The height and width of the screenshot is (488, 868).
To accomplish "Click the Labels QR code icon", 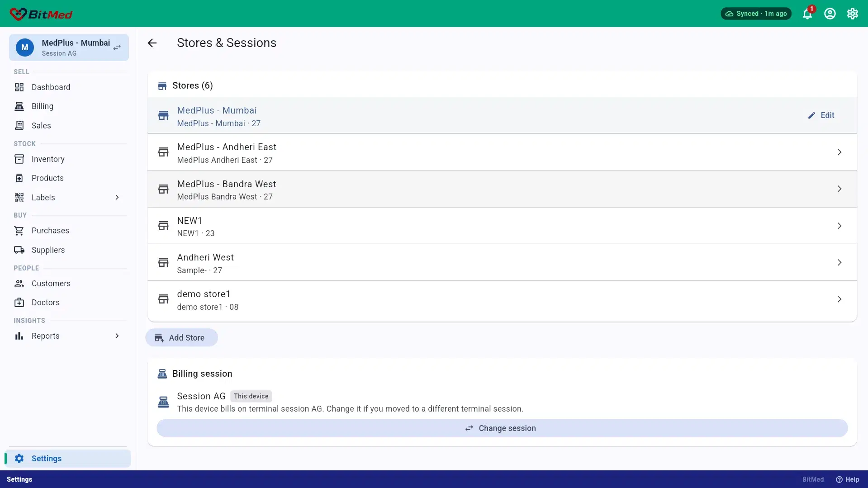I will pyautogui.click(x=19, y=198).
